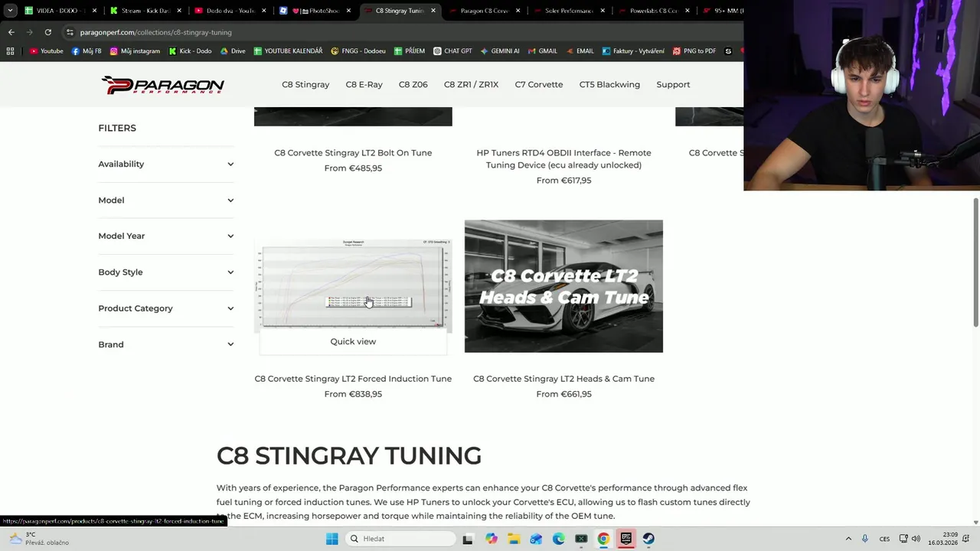
Task: Click the Paragon Performance logo
Action: 162,85
